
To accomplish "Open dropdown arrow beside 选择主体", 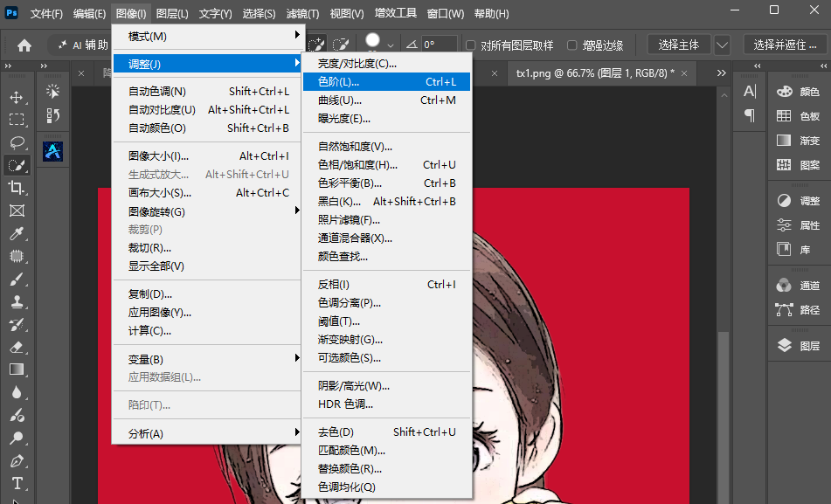I will point(722,45).
